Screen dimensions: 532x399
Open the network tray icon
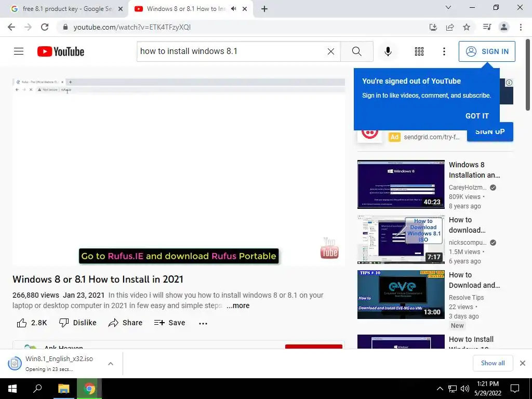[x=453, y=389]
